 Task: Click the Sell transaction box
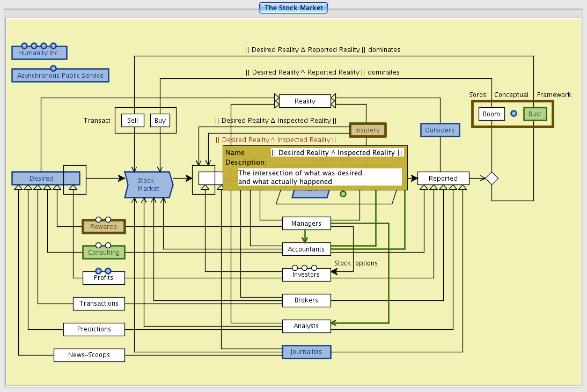pyautogui.click(x=133, y=121)
